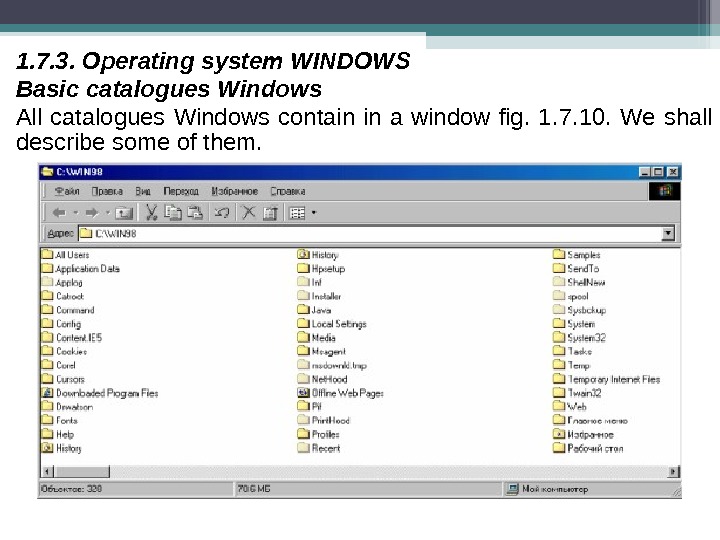Click the Forward arrow toolbar icon

(x=92, y=213)
